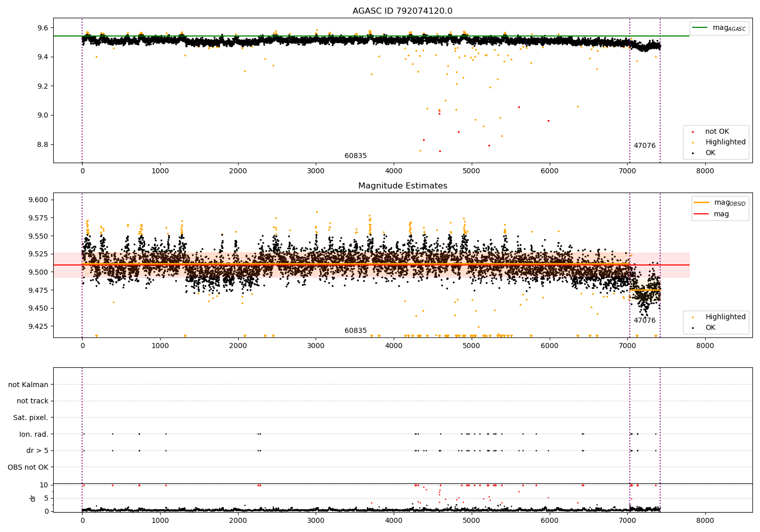
Task: Click the '9.575' y-tick in middle plot
Action: (38, 218)
